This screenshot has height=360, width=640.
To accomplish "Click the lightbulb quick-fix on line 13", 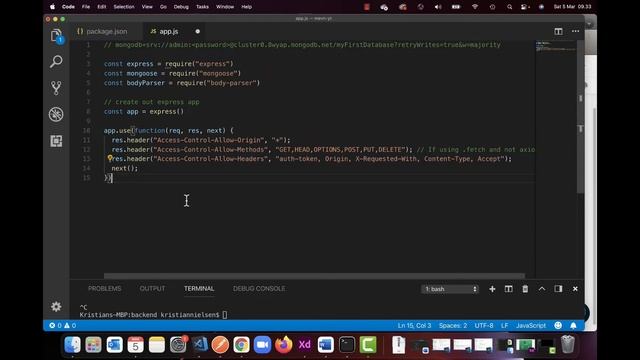I will coord(109,158).
